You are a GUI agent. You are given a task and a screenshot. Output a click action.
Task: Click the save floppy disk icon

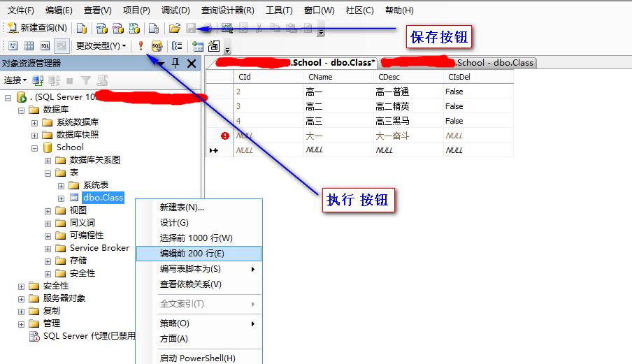[x=191, y=28]
